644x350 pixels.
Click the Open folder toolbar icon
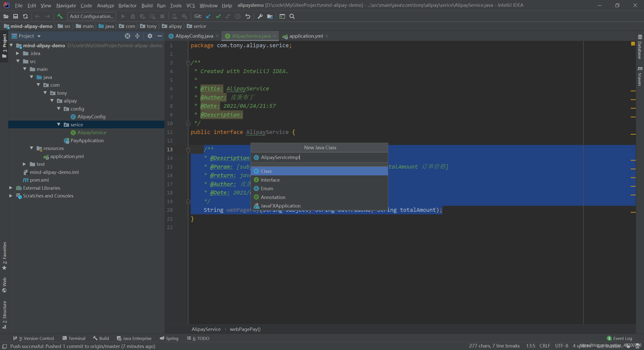coord(6,16)
